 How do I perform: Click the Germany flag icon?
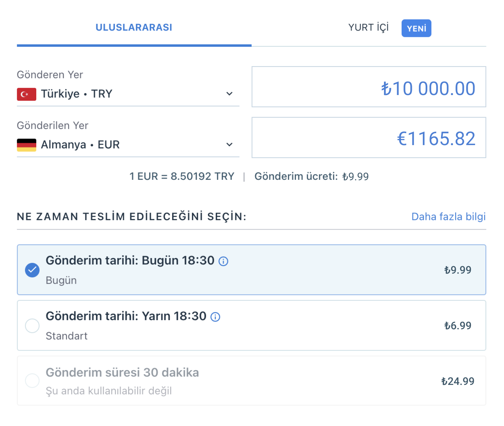(x=26, y=145)
